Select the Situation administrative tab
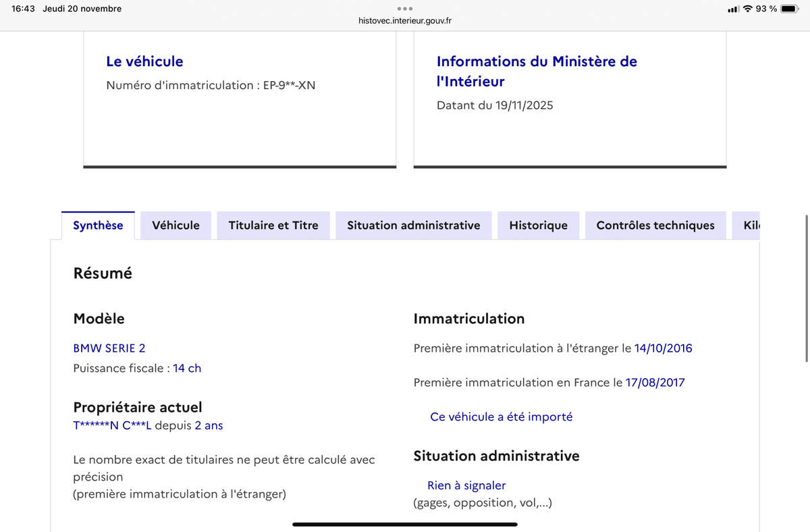Viewport: 810px width, 532px height. point(413,225)
